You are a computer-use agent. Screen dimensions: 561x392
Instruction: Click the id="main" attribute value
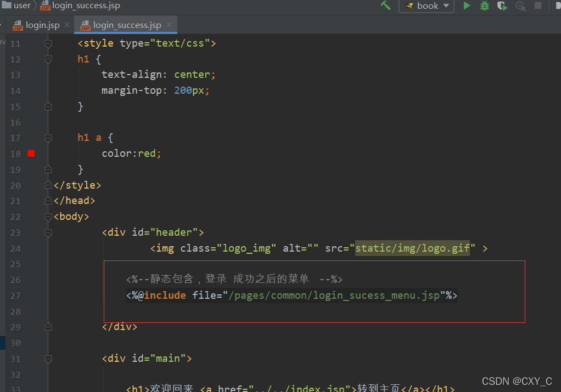pos(168,359)
